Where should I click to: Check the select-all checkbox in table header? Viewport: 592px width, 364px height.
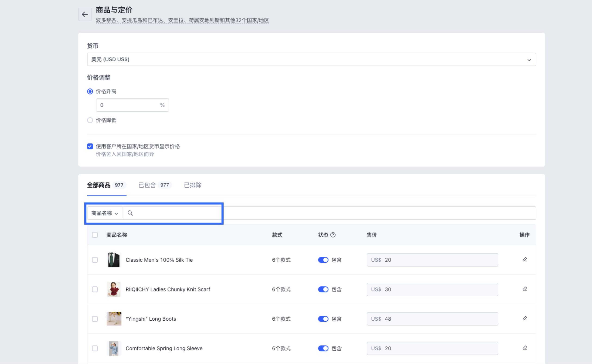95,235
